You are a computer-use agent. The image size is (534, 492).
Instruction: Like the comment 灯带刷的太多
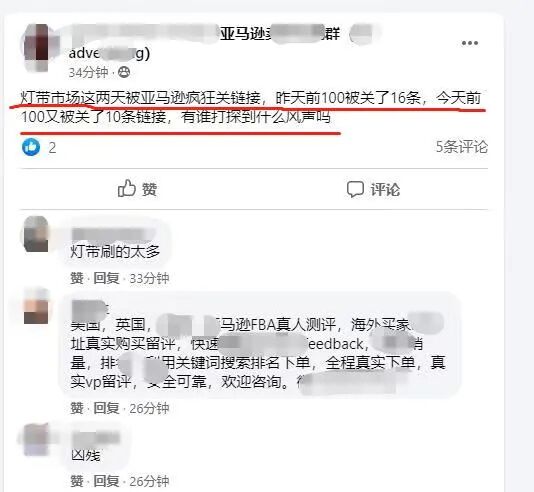tap(77, 279)
